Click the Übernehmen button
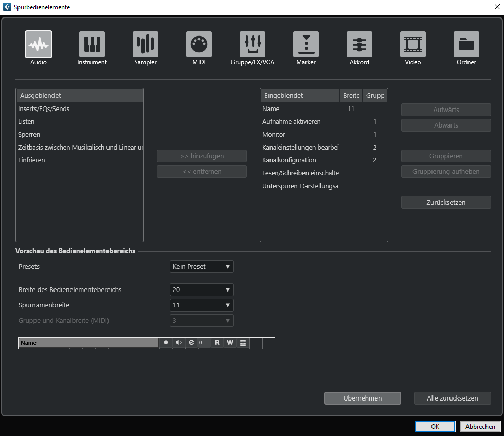This screenshot has height=436, width=504. [363, 398]
